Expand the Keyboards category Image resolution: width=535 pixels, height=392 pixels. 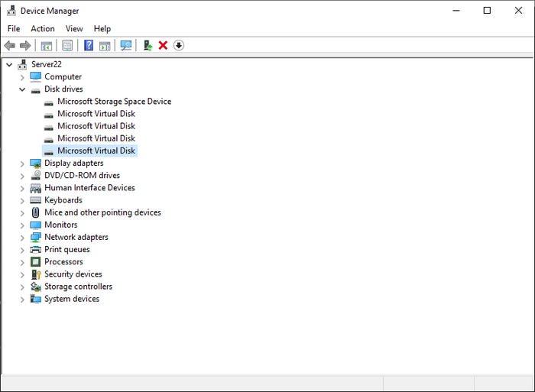[22, 201]
